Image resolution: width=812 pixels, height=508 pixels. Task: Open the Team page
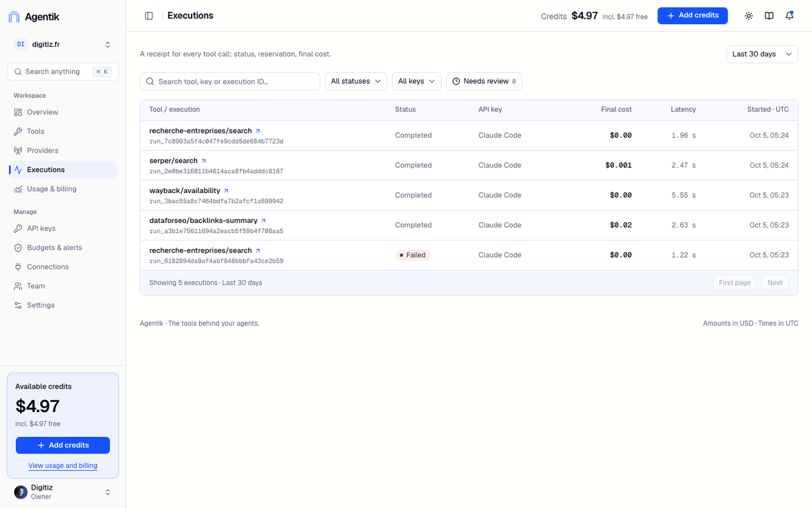pos(63,286)
